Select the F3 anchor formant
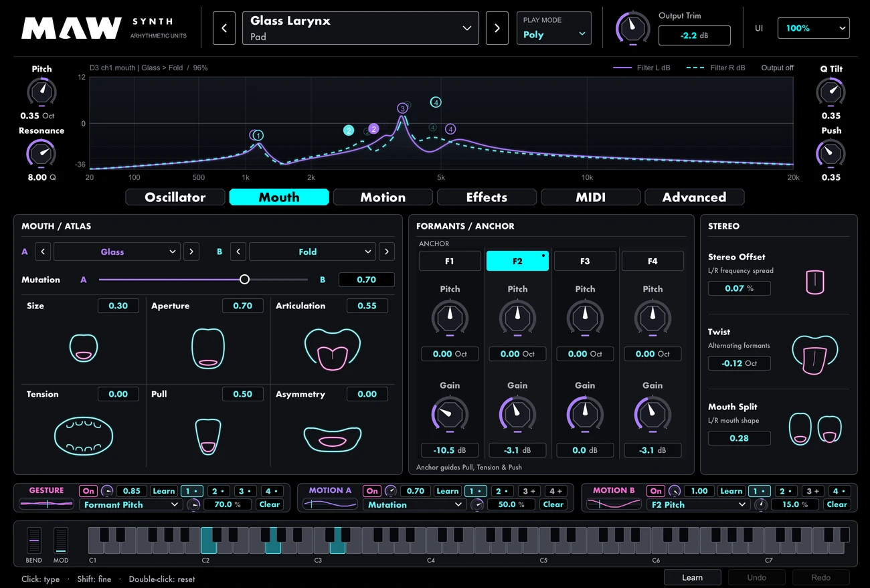 click(585, 261)
